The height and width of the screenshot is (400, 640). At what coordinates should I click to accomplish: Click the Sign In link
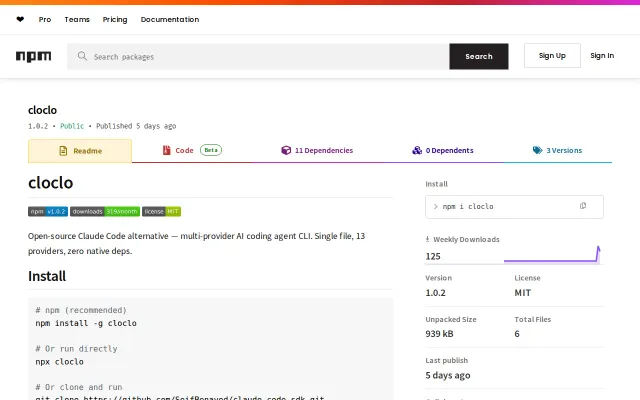pyautogui.click(x=602, y=56)
